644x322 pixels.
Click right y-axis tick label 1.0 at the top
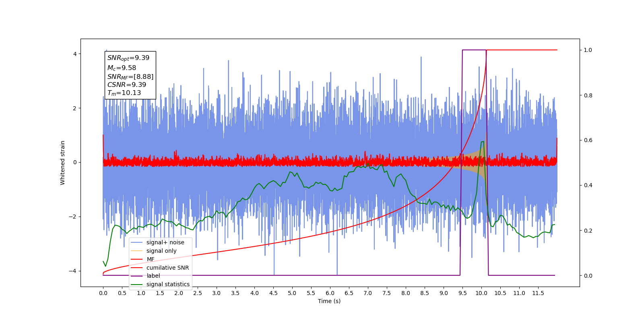pos(588,50)
